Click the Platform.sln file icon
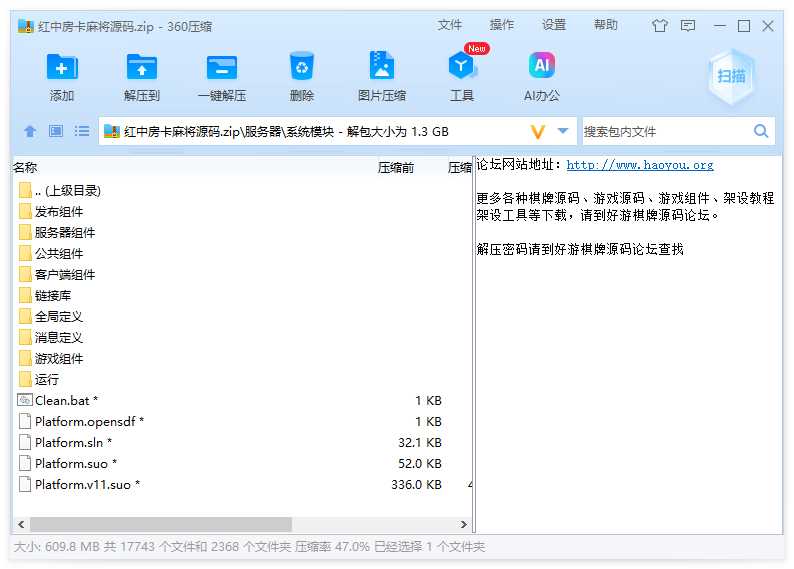794x569 pixels. coord(25,442)
